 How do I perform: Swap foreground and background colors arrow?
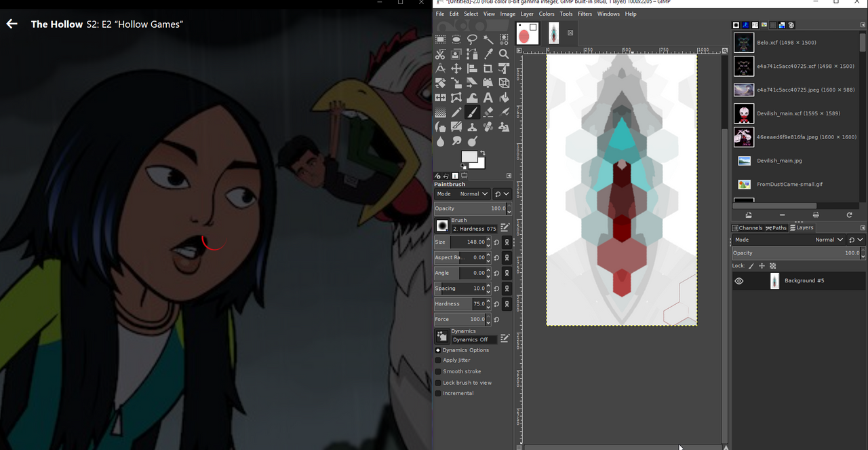tap(482, 153)
